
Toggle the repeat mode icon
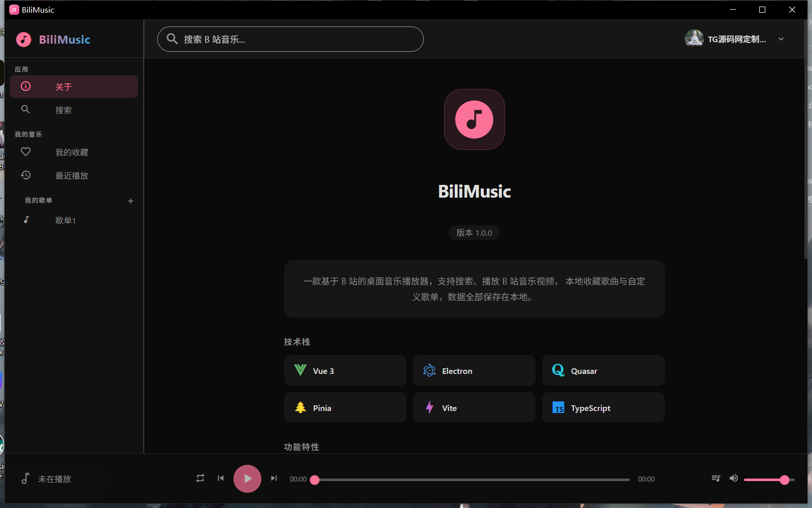coord(200,479)
